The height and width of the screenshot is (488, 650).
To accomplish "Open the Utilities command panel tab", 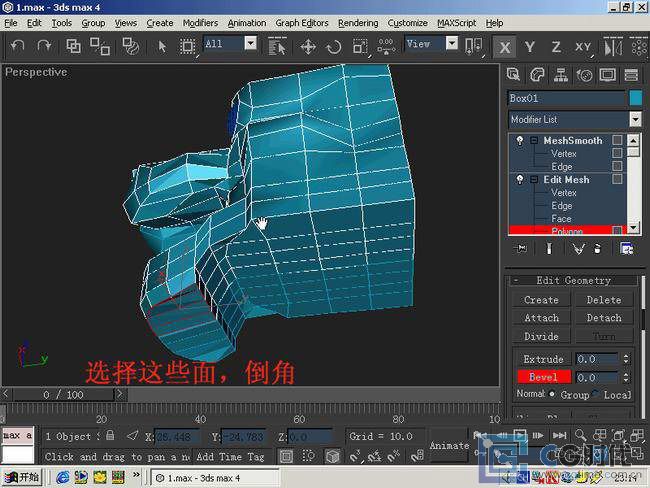I will tap(631, 75).
